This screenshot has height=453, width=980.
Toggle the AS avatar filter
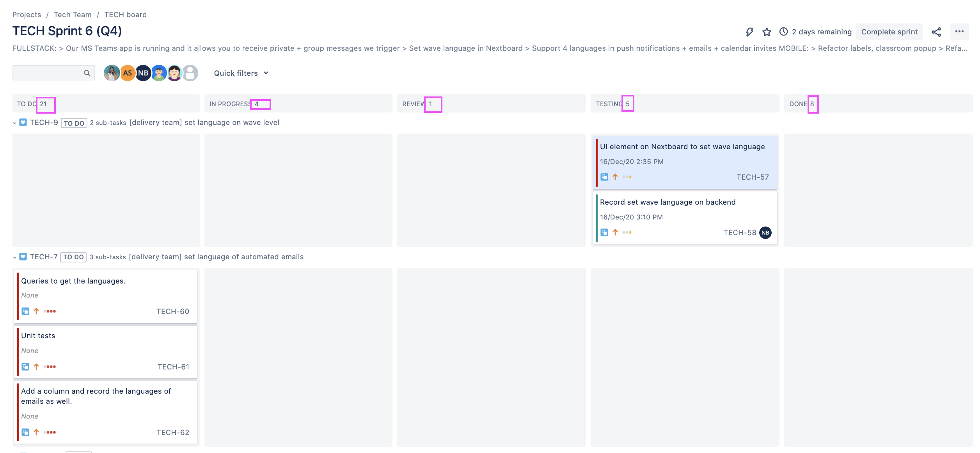tap(128, 73)
